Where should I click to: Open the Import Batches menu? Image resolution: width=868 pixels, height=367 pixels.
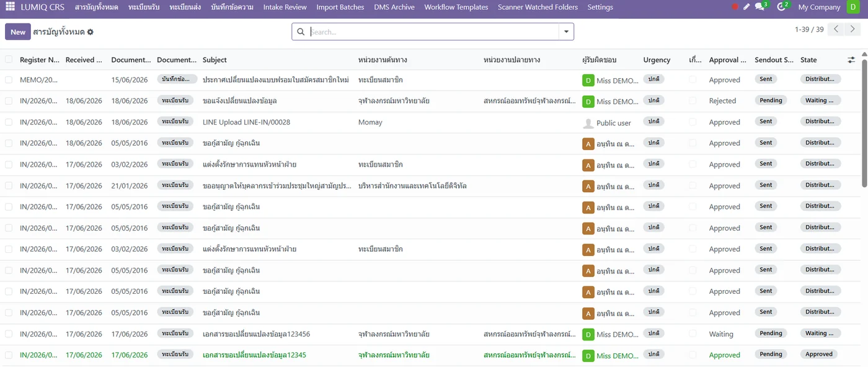pyautogui.click(x=340, y=7)
